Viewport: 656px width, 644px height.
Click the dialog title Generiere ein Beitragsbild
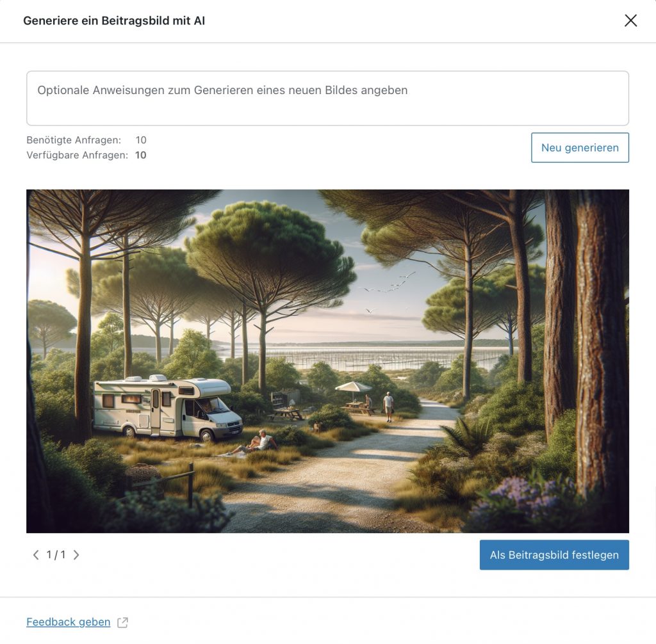pyautogui.click(x=114, y=20)
